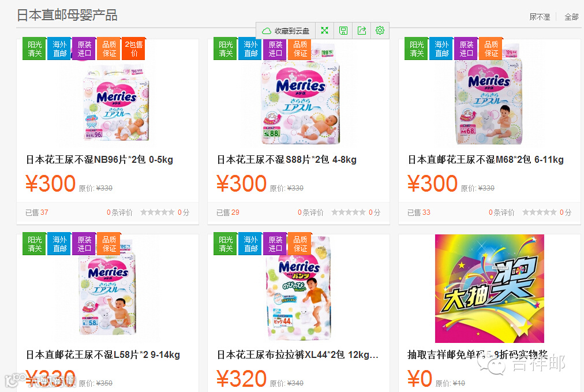
Task: Click the fullscreen expand arrows icon
Action: tap(324, 31)
